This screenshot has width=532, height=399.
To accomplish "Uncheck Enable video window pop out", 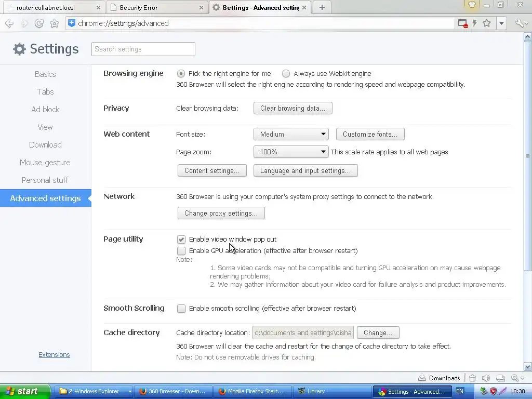I will click(181, 240).
